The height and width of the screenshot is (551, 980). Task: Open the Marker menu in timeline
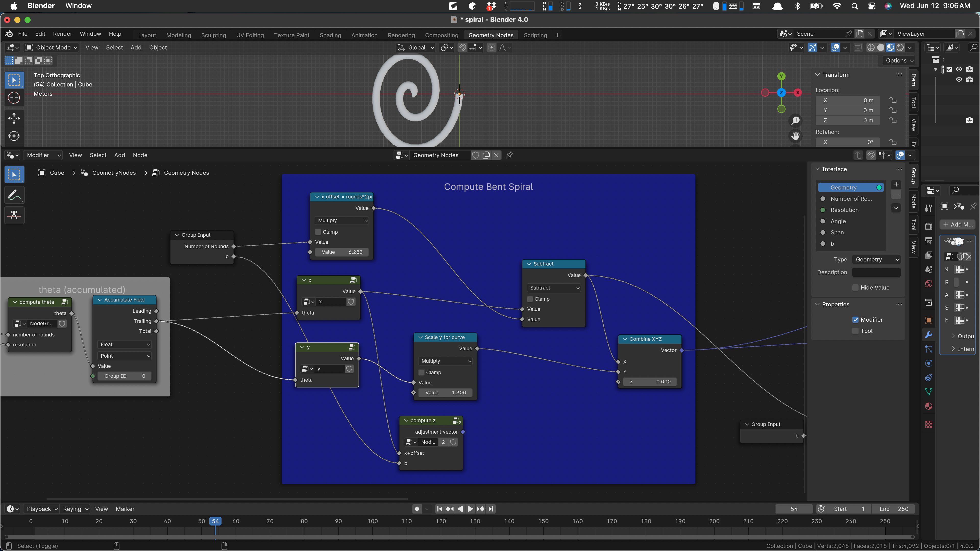[125, 509]
